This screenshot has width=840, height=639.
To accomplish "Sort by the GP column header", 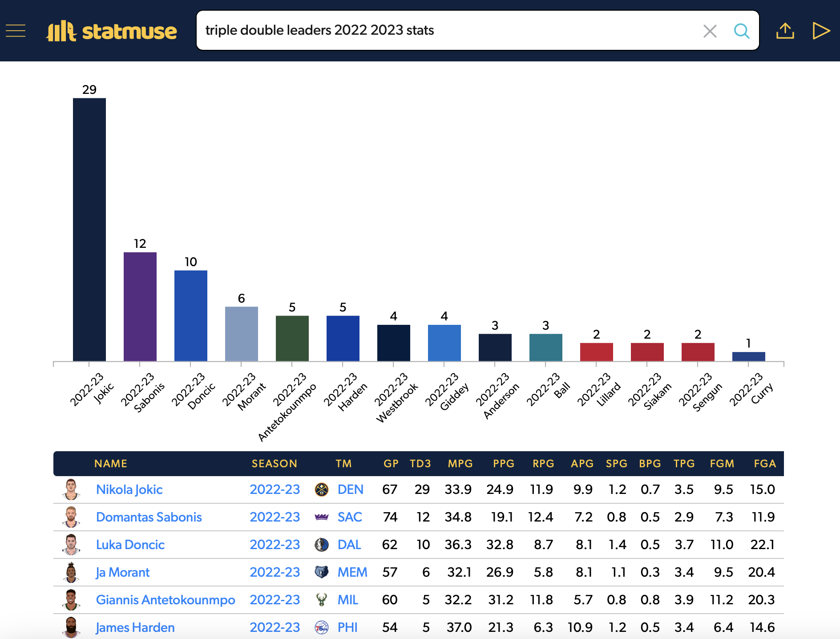I will tap(391, 464).
